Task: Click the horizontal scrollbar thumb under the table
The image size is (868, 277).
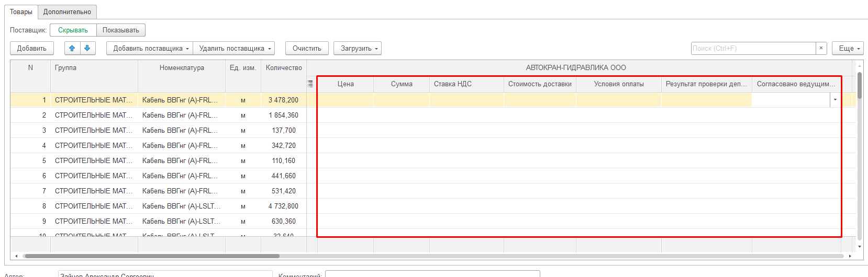Action: tap(152, 256)
